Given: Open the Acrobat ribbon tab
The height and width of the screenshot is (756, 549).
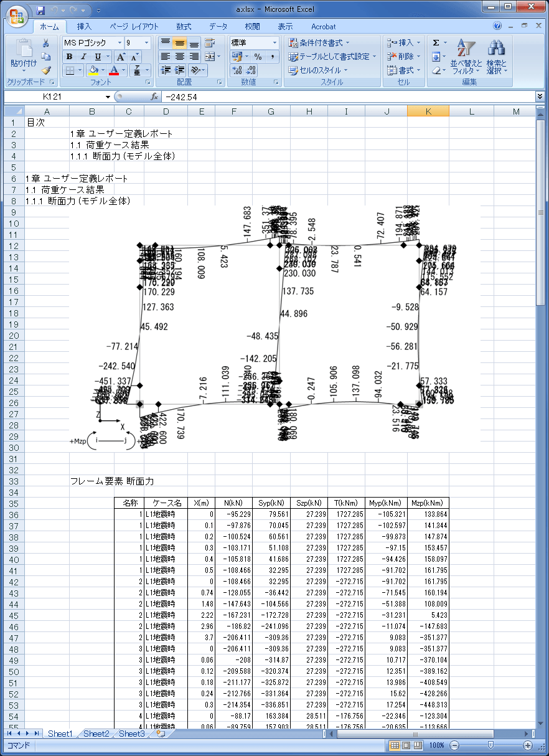Looking at the screenshot, I should (323, 27).
